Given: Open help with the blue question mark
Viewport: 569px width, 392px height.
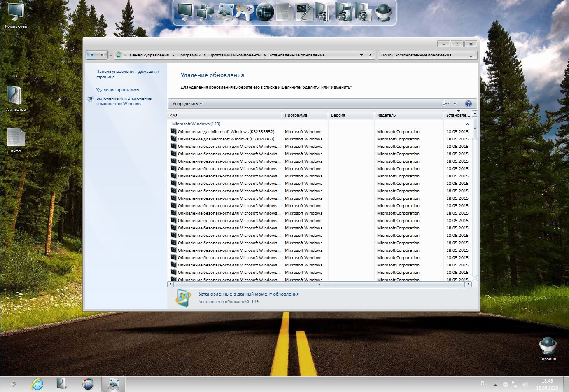Looking at the screenshot, I should click(x=468, y=104).
